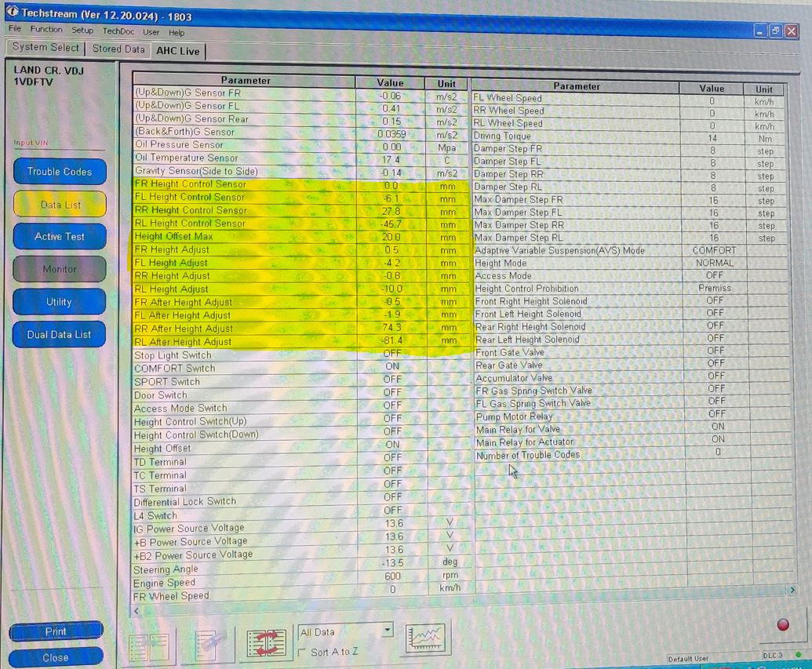812x669 pixels.
Task: Click the horizontal scrollbar left arrow
Action: (137, 611)
